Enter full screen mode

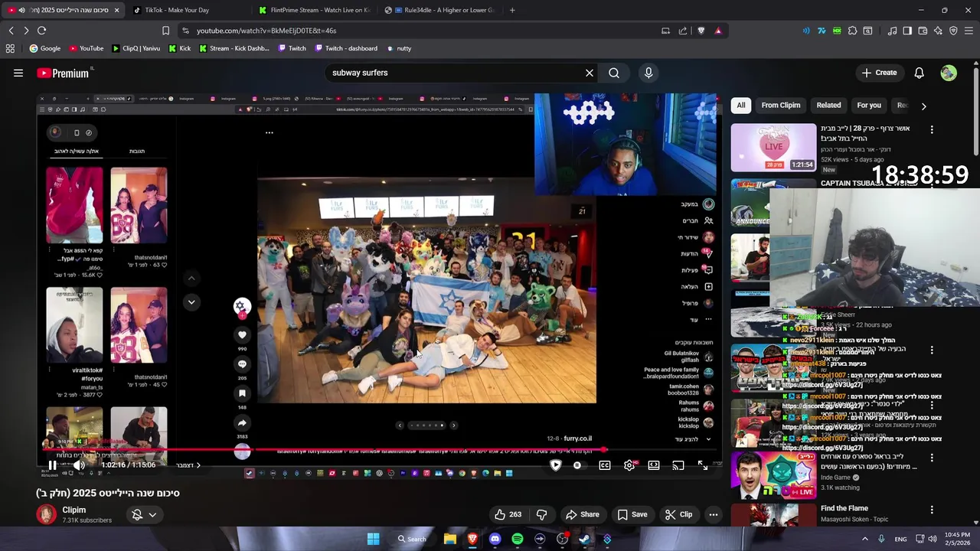(703, 465)
